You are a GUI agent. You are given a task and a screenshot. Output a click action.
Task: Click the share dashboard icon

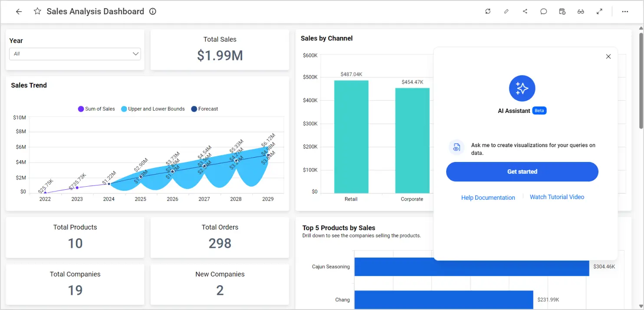[x=525, y=12]
